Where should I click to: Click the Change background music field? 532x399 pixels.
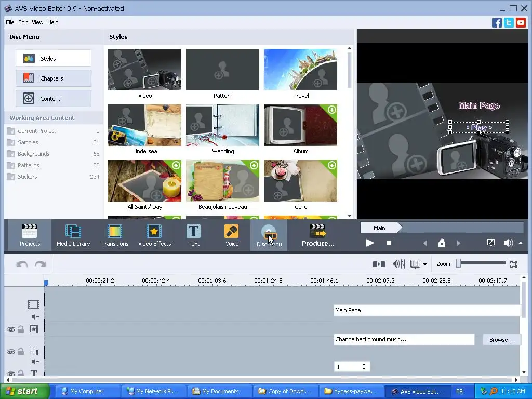[x=404, y=339]
